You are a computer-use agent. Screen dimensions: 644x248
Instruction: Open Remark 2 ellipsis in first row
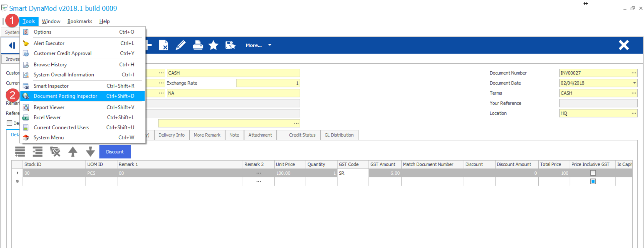tap(259, 173)
